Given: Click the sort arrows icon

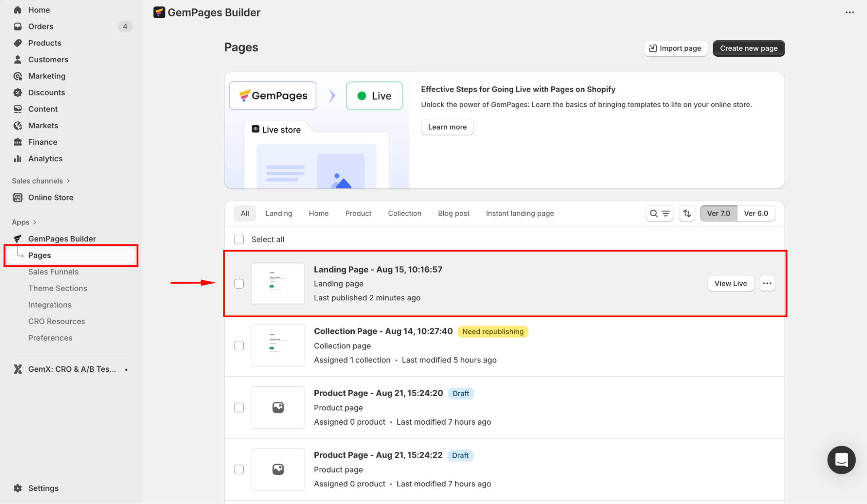Looking at the screenshot, I should pos(687,213).
